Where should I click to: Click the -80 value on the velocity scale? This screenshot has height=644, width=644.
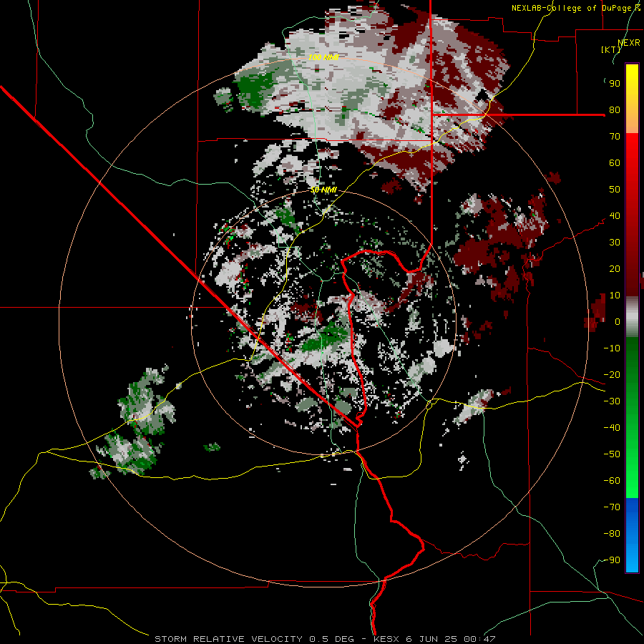point(612,534)
